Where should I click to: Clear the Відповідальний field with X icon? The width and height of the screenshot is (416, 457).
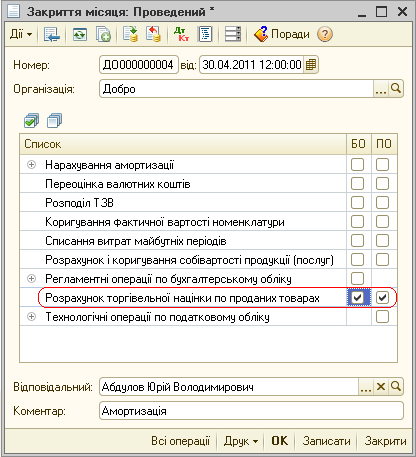point(381,387)
